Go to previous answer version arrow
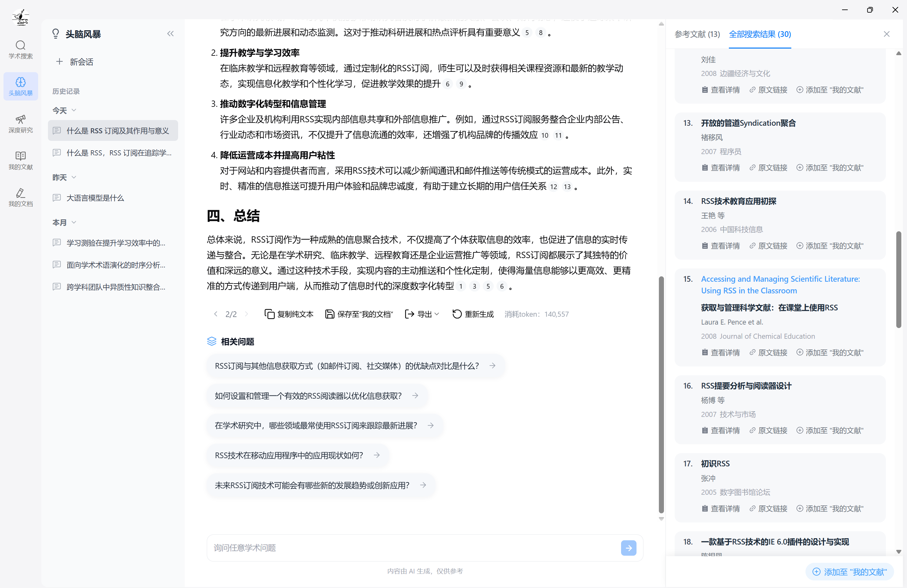The image size is (907, 588). [x=216, y=314]
